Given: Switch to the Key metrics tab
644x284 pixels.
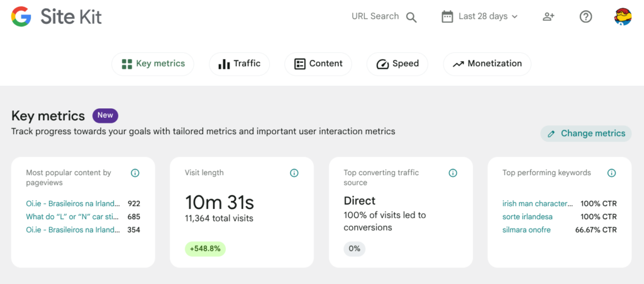Looking at the screenshot, I should (153, 64).
